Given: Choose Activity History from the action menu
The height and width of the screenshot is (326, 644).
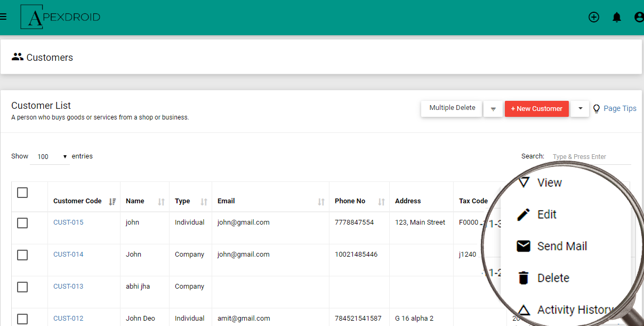Looking at the screenshot, I should (576, 310).
